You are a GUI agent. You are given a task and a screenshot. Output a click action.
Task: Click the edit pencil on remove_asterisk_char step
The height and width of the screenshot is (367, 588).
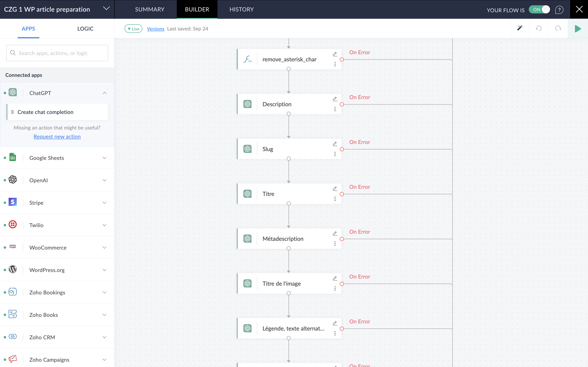tap(335, 54)
